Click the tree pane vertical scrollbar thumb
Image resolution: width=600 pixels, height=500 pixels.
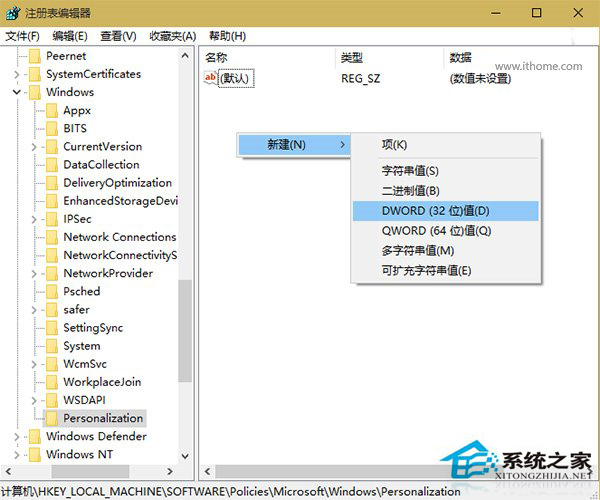(x=185, y=331)
